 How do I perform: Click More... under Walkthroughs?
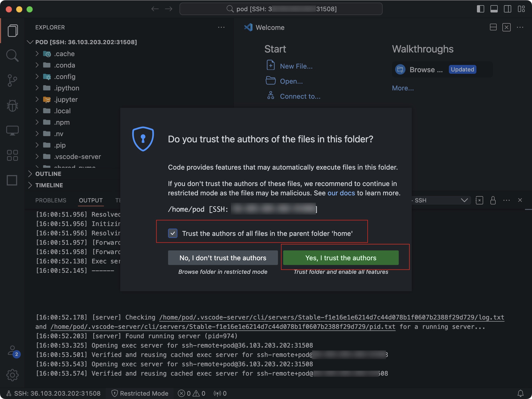(403, 88)
